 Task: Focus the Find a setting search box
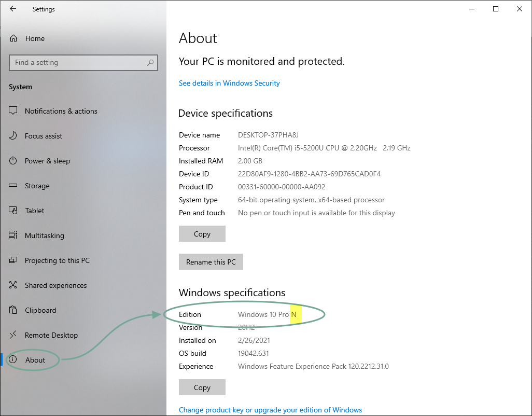pos(83,62)
